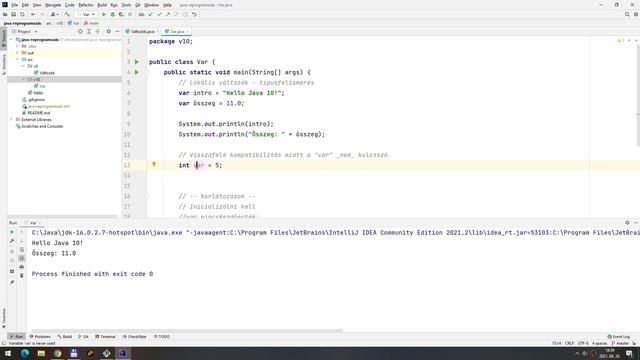640x360 pixels.
Task: Open Search Everywhere magnifier icon
Action: [627, 14]
